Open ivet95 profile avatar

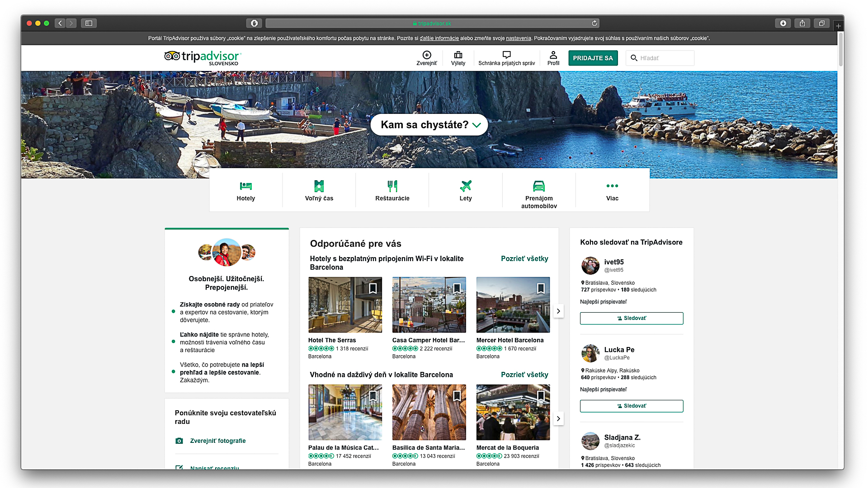590,266
